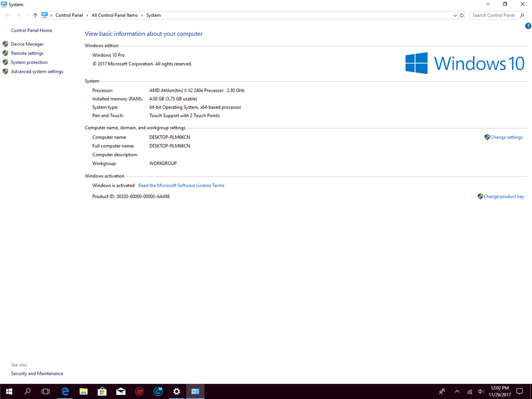Open the Windows Start menu
532x399 pixels.
9,392
